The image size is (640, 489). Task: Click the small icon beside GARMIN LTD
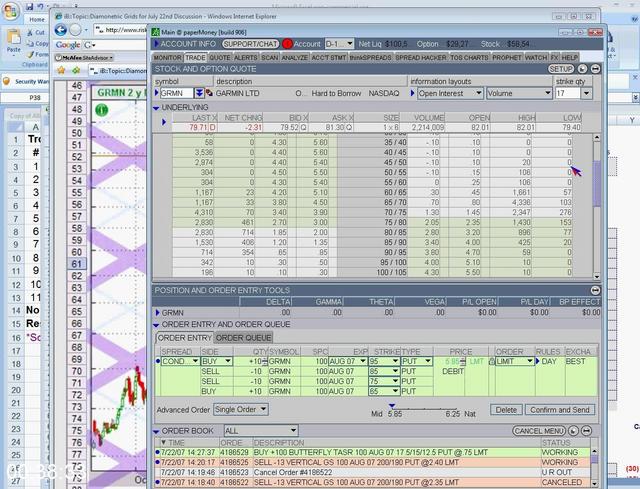tap(209, 93)
